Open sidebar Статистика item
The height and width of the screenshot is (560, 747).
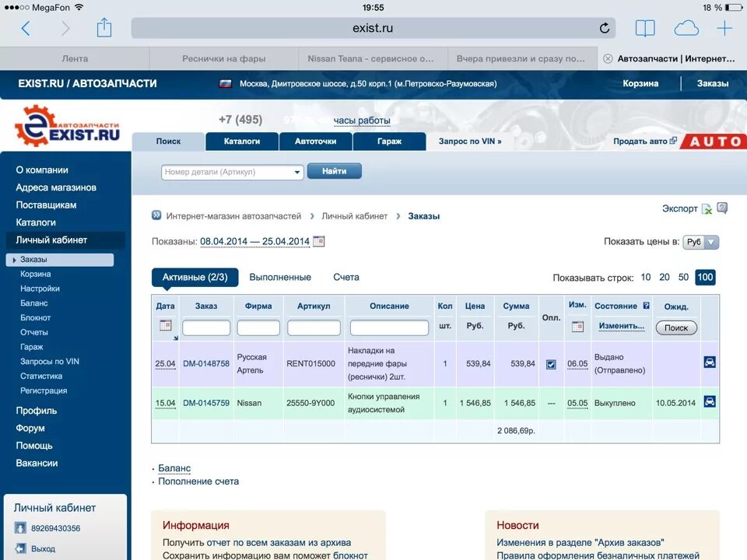(41, 376)
